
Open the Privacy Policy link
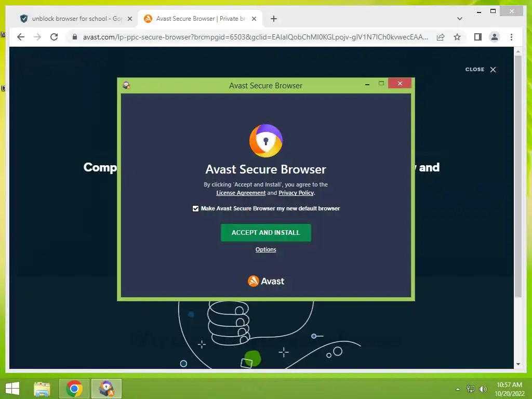(296, 193)
